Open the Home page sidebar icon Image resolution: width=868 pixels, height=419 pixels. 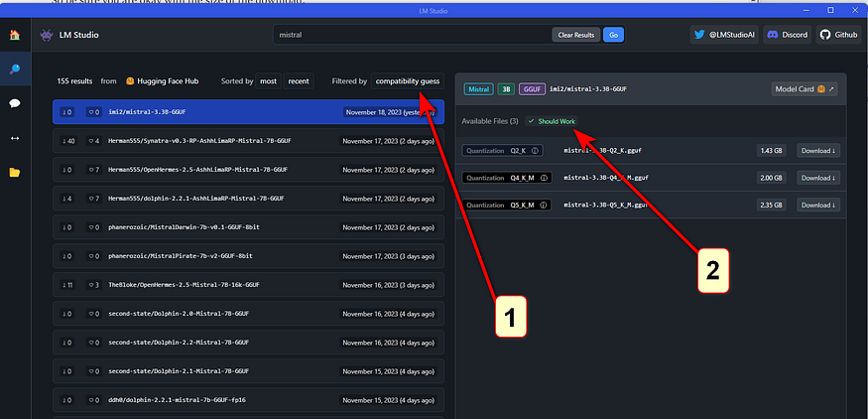[15, 35]
